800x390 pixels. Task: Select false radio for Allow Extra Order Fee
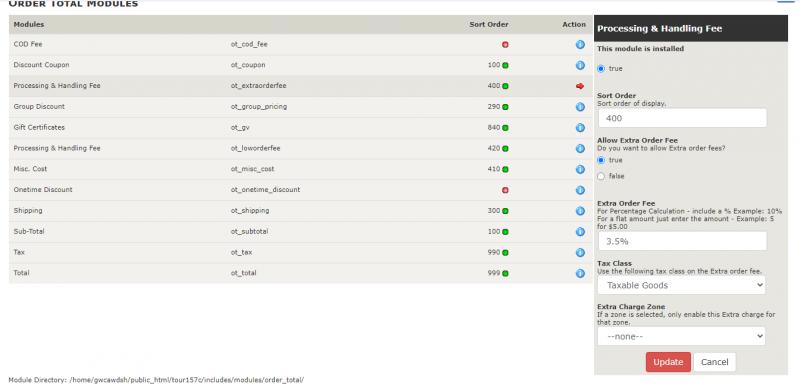[x=601, y=176]
